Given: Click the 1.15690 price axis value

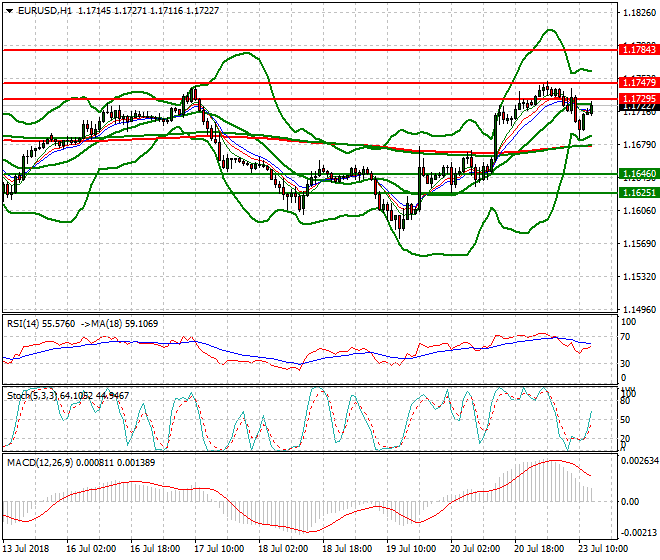Looking at the screenshot, I should [x=639, y=243].
